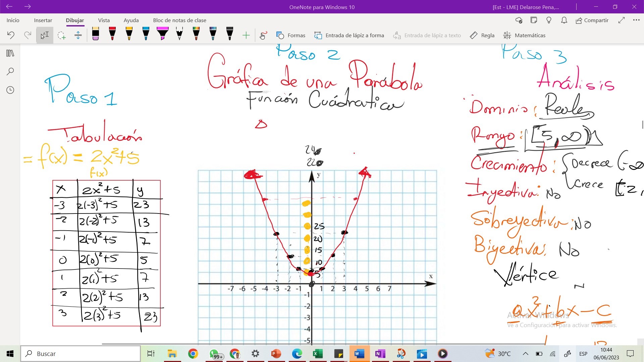Switch to the Insertar tab
This screenshot has height=362, width=644.
click(x=43, y=20)
